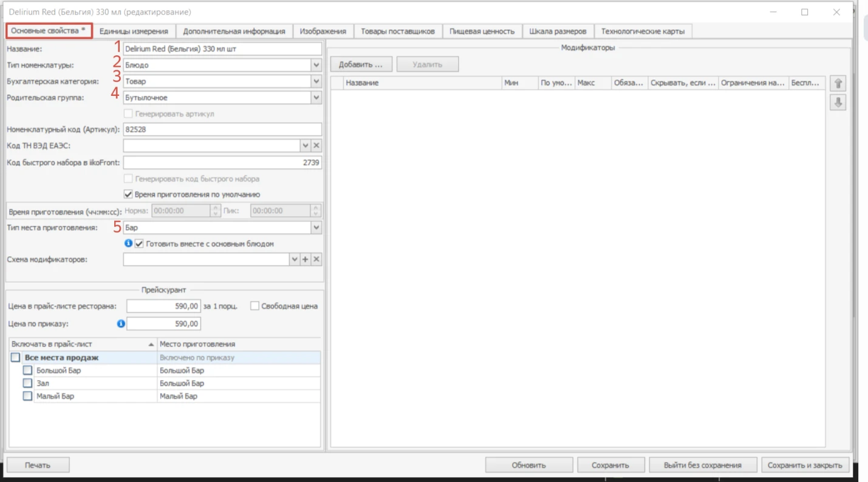Clear the Схема модификаторов field with X
The image size is (868, 482).
[316, 260]
